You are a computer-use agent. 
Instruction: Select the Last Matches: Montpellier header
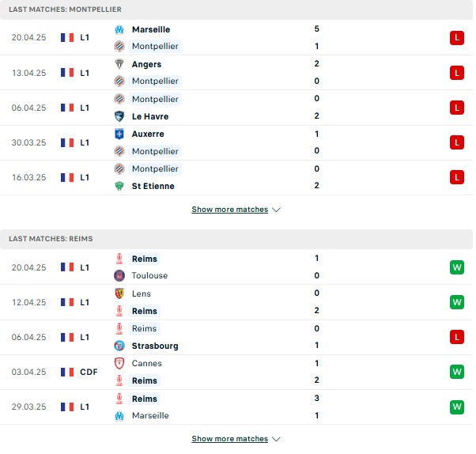(x=236, y=9)
